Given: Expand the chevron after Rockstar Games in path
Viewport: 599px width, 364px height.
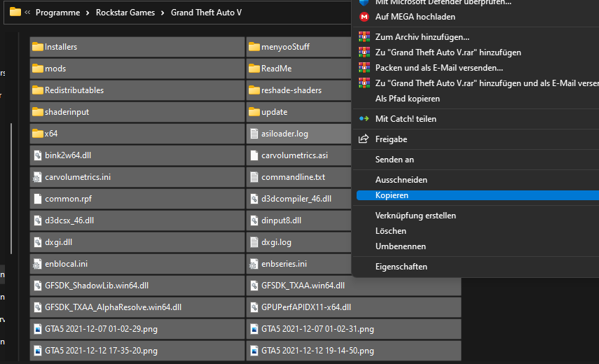Looking at the screenshot, I should tap(163, 13).
